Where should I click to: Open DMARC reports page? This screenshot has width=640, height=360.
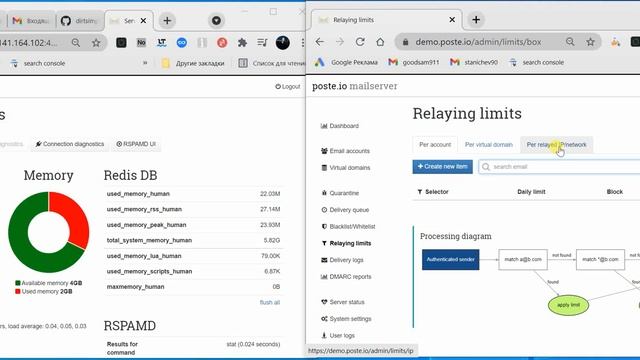pos(346,276)
